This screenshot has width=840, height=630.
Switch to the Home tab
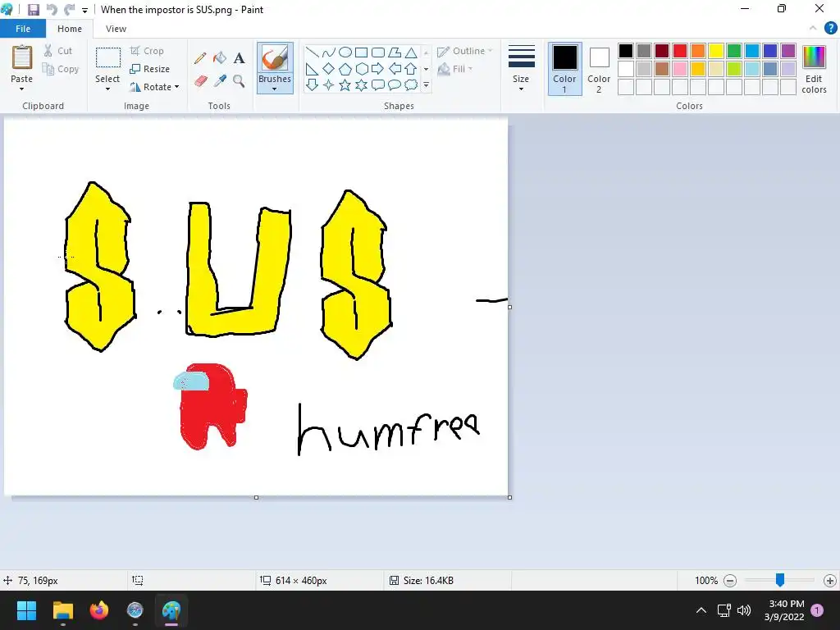pos(70,29)
